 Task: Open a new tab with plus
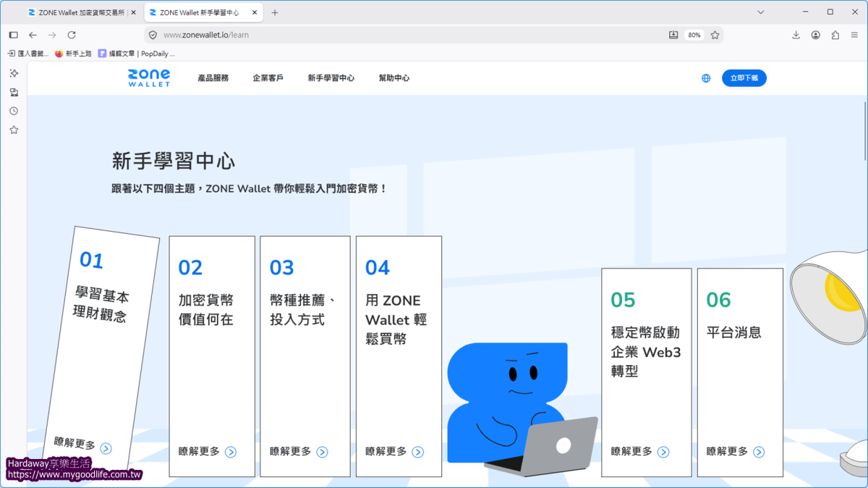coord(275,12)
